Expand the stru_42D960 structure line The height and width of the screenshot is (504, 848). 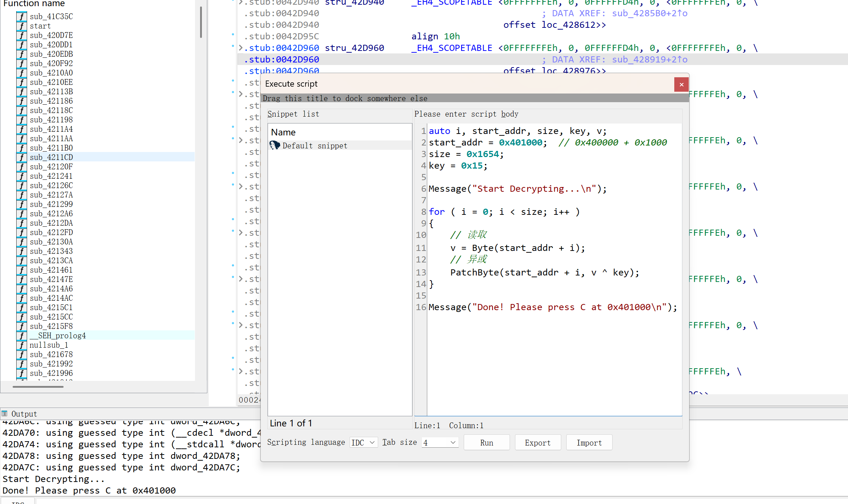coord(241,48)
